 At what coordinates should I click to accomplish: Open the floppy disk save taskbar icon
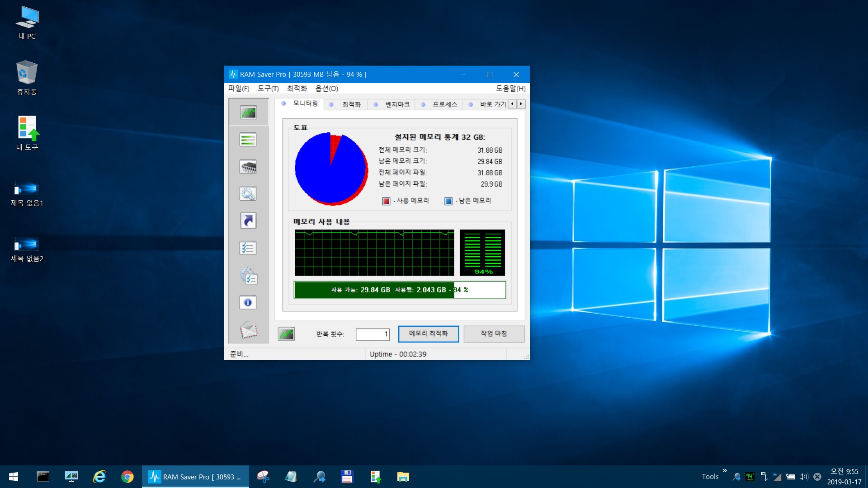347,477
